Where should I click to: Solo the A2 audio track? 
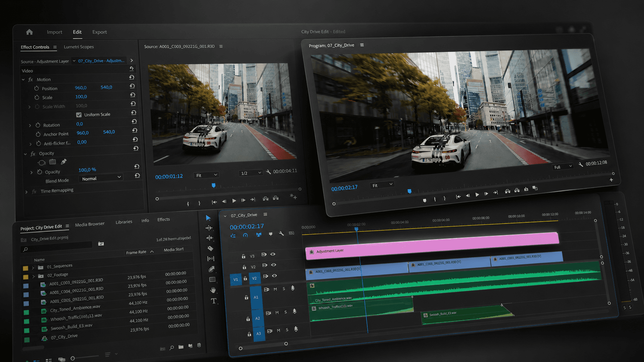285,312
